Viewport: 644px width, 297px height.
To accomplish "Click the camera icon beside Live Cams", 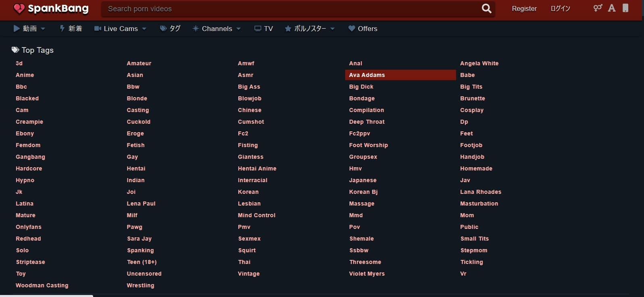I will (98, 29).
